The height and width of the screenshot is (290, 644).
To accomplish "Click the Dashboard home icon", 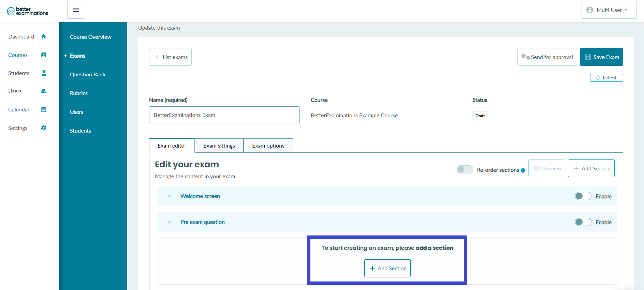I will point(44,36).
